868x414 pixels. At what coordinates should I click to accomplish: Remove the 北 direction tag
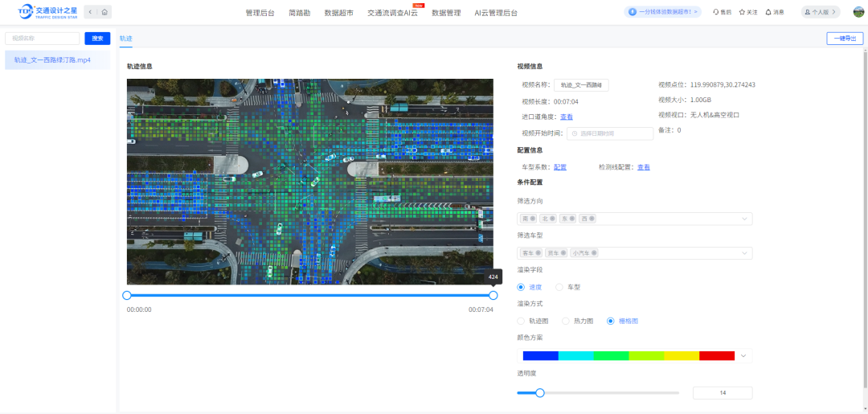click(x=552, y=219)
